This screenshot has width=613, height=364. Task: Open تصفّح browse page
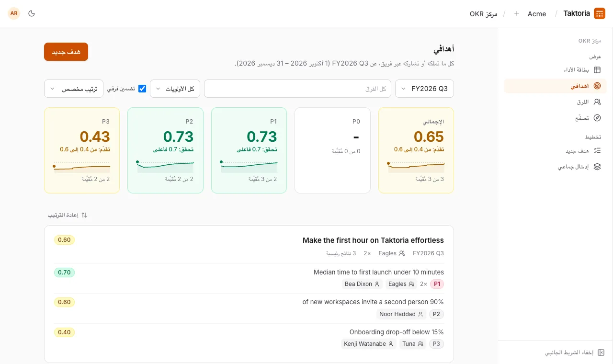pyautogui.click(x=555, y=118)
